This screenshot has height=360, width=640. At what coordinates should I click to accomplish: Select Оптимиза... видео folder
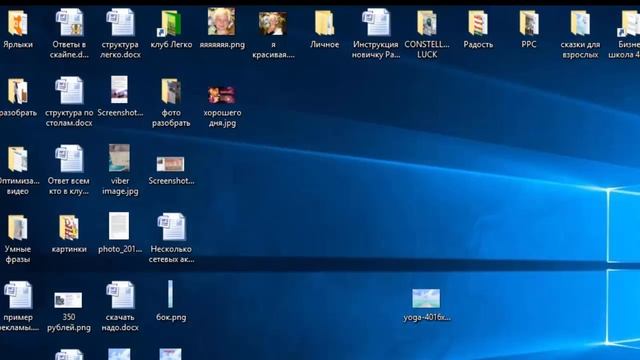coord(18,159)
